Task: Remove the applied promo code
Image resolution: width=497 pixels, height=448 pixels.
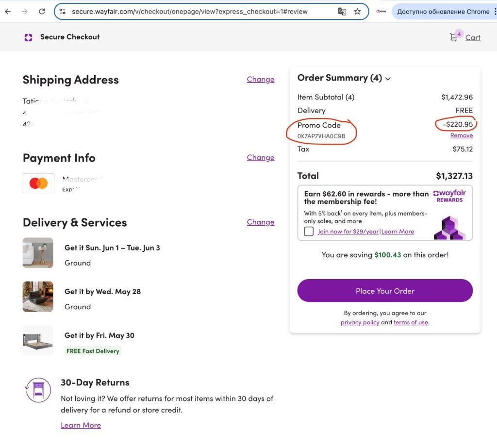Action: coord(461,135)
